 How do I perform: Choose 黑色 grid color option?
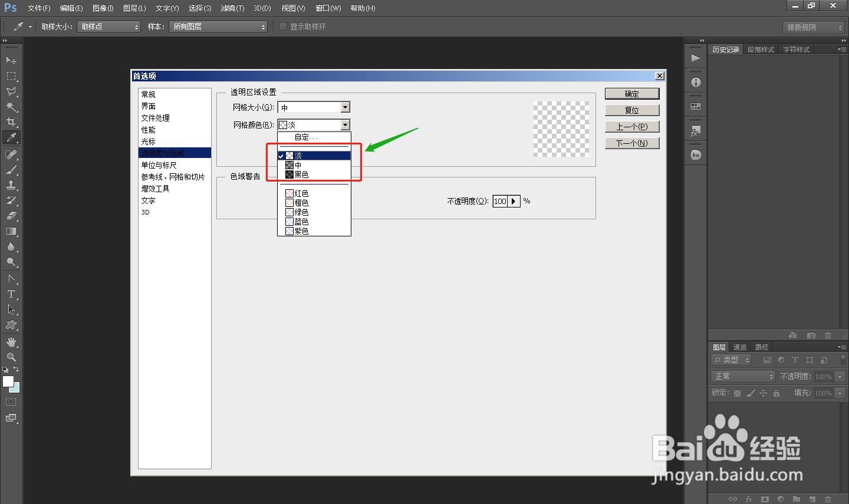[x=314, y=174]
